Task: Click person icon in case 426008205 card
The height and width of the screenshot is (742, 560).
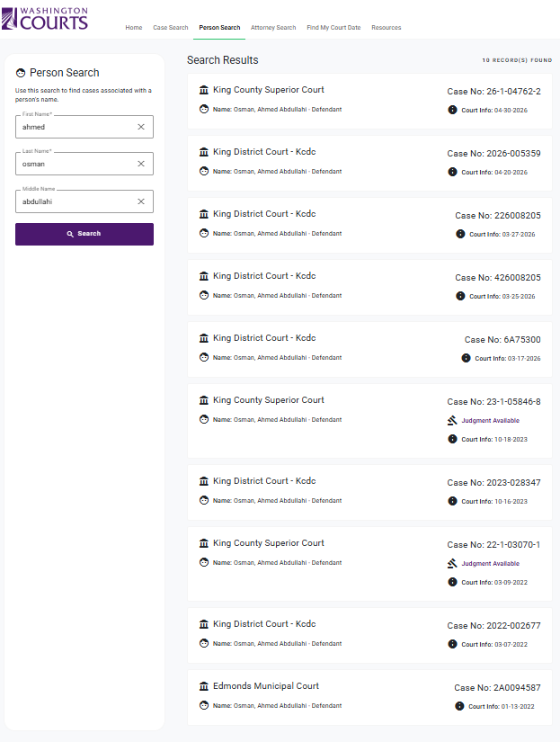Action: click(204, 295)
